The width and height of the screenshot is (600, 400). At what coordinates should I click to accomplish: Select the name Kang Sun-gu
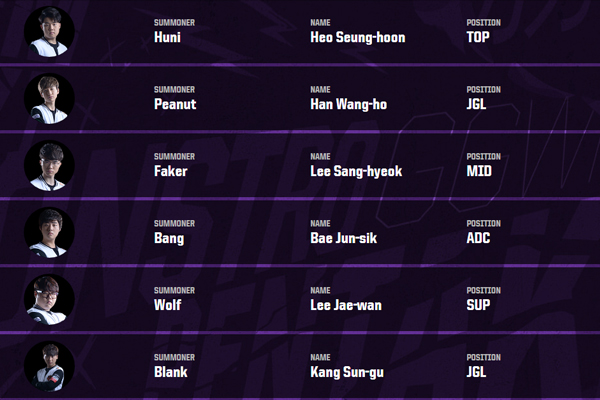coord(349,372)
